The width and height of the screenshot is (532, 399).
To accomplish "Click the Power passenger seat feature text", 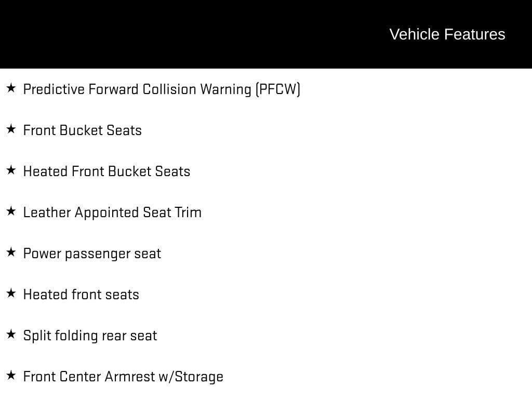I will [x=92, y=254].
